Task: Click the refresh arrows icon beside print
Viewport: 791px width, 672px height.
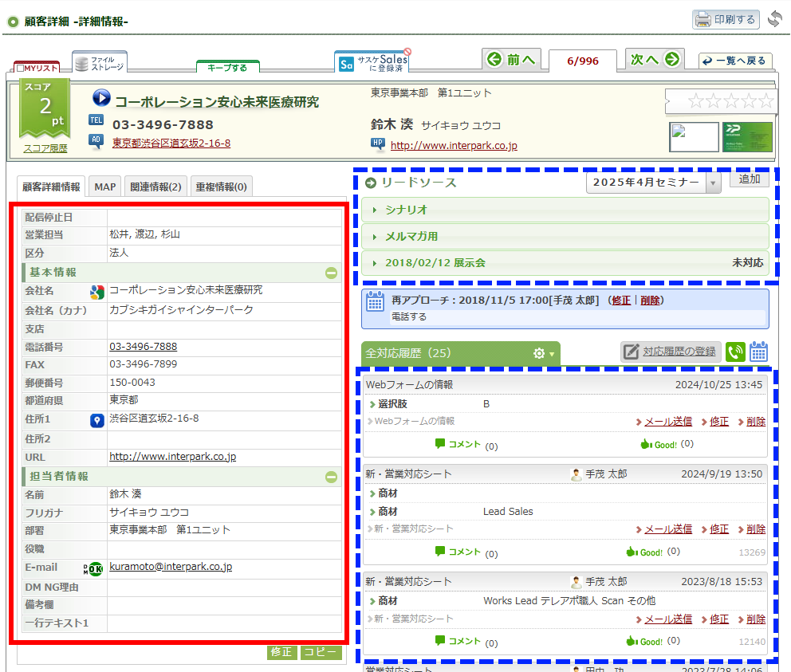Action: pos(775,19)
